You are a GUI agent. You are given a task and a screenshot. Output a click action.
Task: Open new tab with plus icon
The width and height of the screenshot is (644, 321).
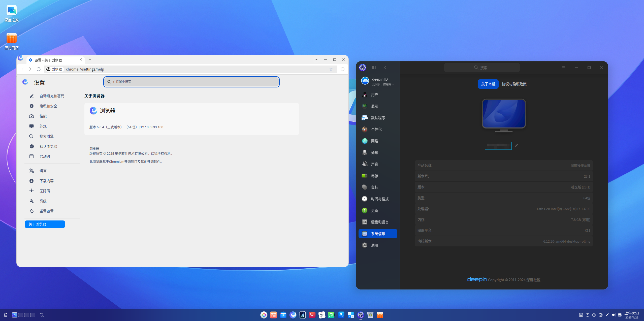pos(90,60)
